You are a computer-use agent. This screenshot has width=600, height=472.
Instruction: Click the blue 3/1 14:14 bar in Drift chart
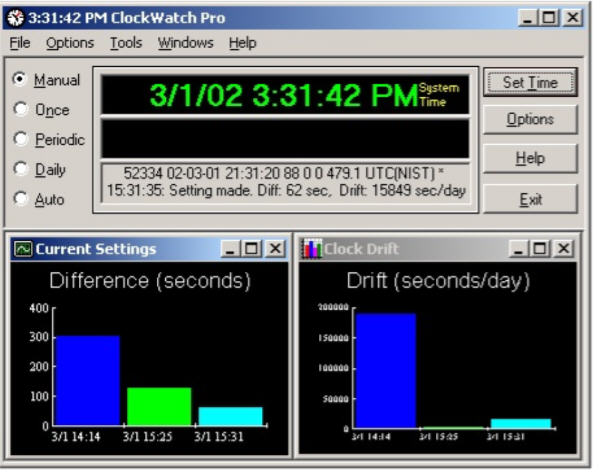(385, 371)
